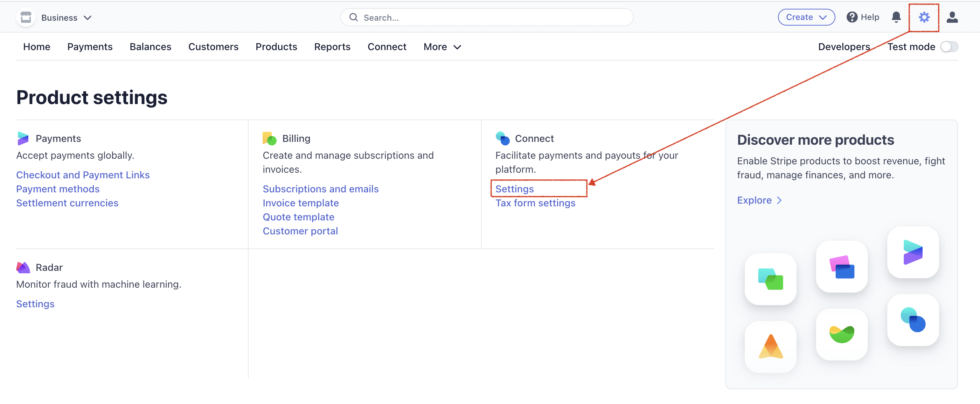This screenshot has width=980, height=404.
Task: Open the notifications bell
Action: pos(896,17)
